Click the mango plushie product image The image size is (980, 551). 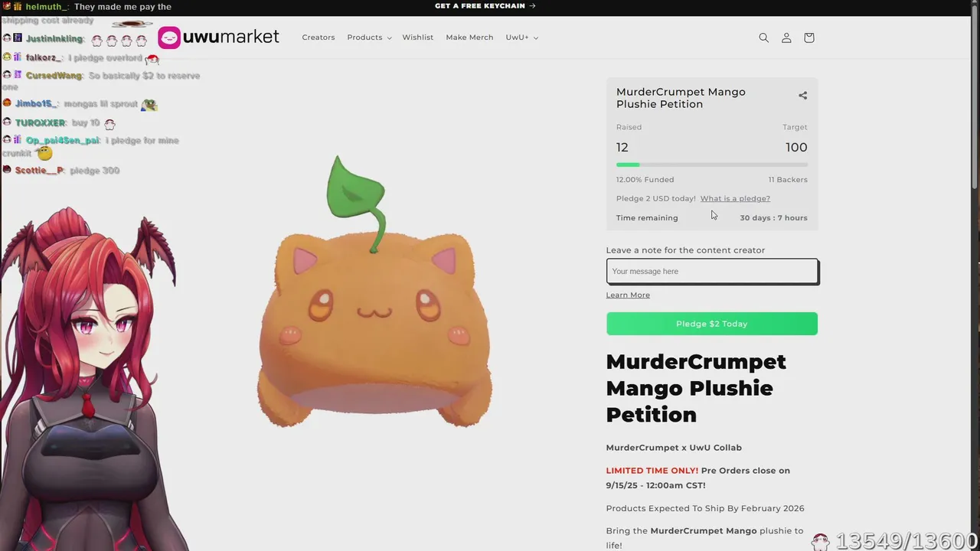[374, 291]
